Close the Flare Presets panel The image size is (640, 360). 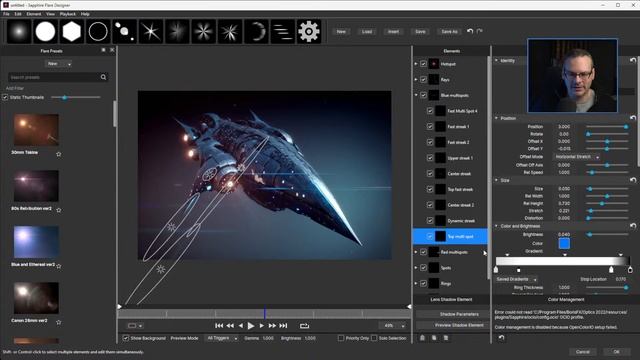[112, 50]
